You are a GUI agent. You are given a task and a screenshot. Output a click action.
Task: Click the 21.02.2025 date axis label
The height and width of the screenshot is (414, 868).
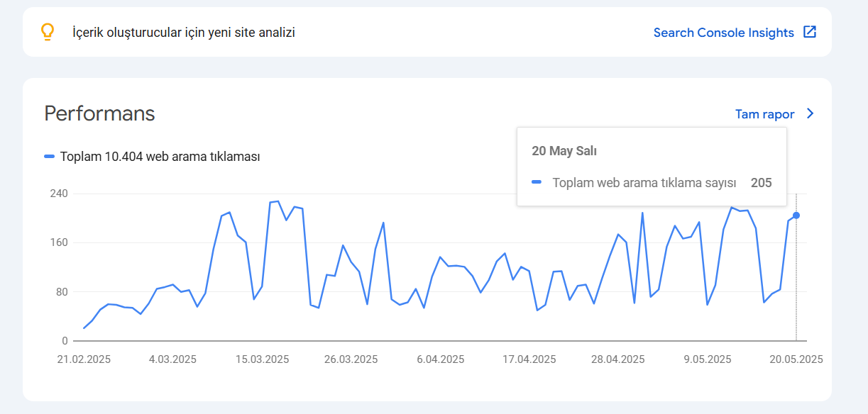tap(84, 359)
